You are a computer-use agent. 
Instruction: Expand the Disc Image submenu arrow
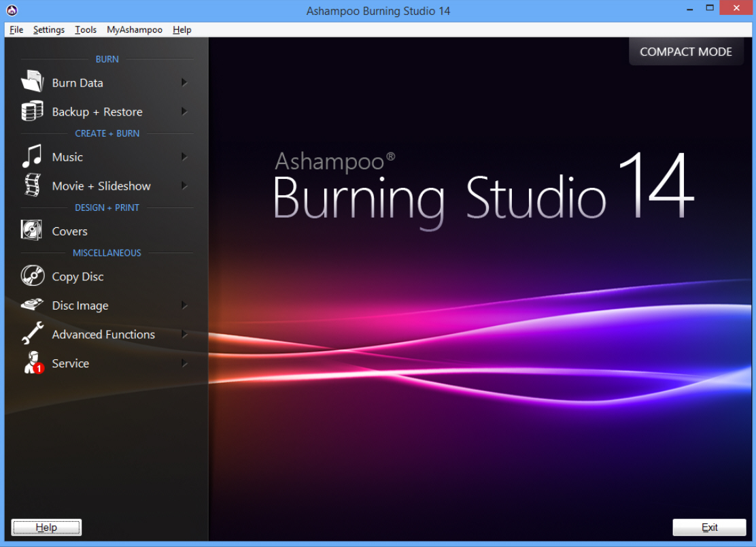(x=184, y=305)
